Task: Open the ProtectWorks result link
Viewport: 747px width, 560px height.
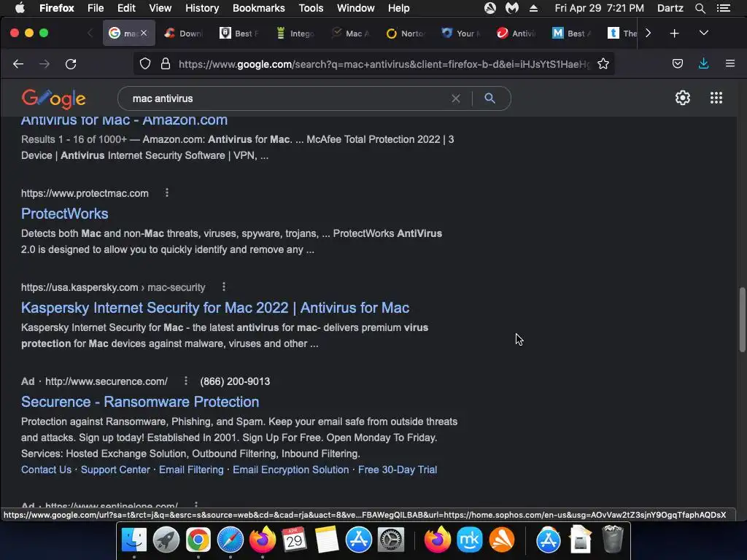Action: 65,214
